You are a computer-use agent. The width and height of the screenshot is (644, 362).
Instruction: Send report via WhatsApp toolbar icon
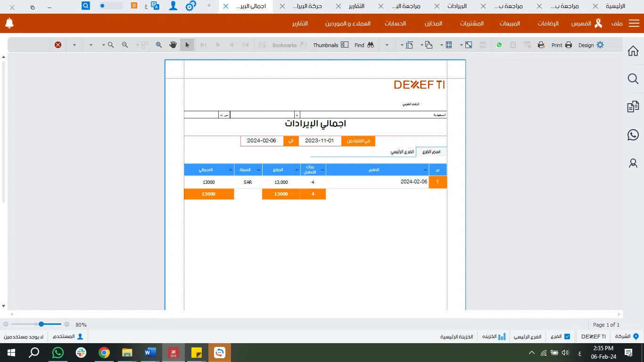click(x=499, y=45)
